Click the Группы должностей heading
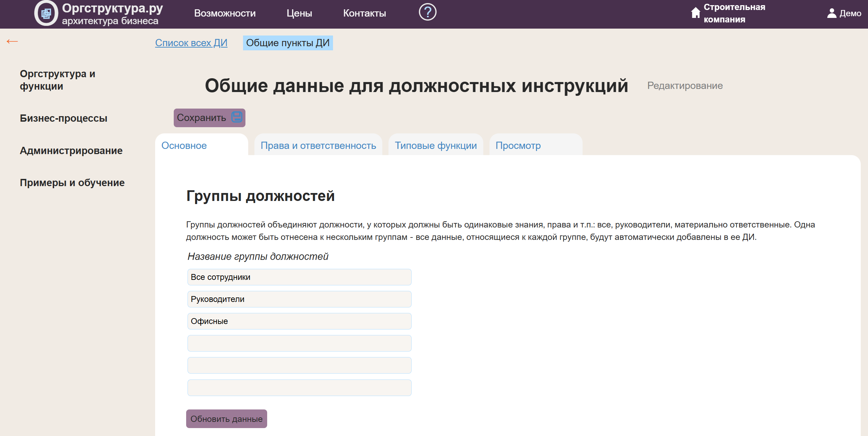The image size is (868, 436). coord(261,196)
